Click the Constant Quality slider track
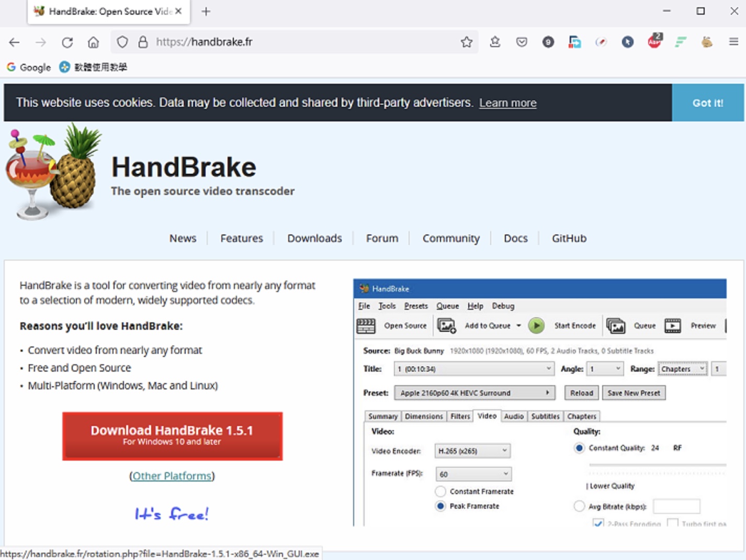Screen dimensions: 746x560 tap(658, 465)
